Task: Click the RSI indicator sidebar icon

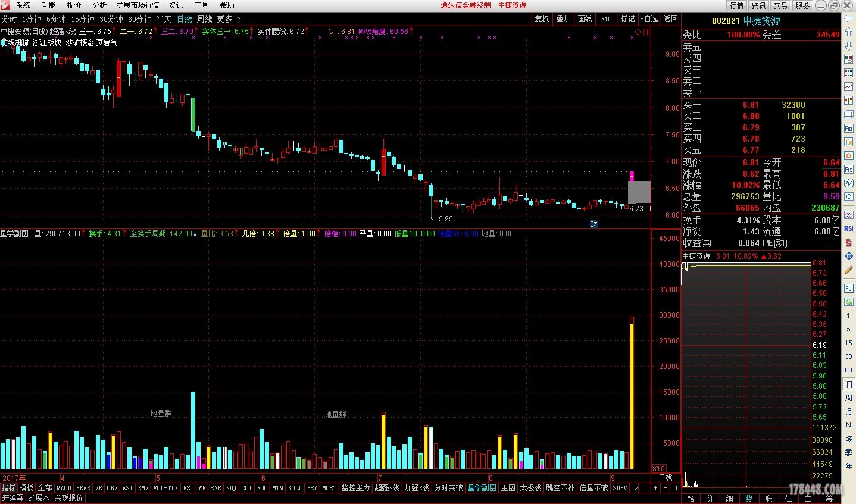Action: tap(849, 228)
